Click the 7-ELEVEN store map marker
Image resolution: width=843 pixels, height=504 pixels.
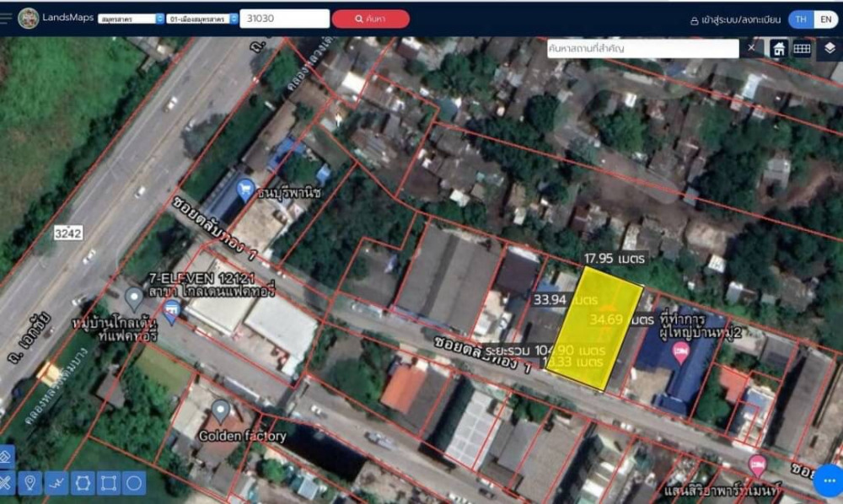click(x=171, y=312)
